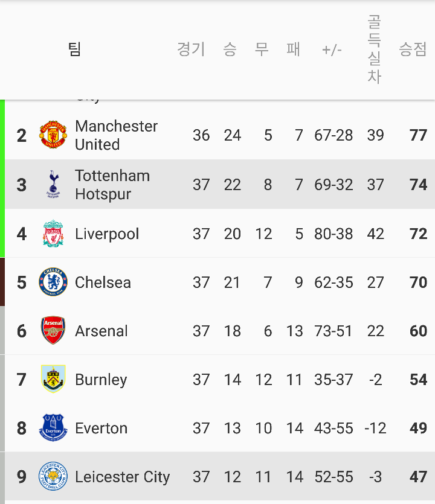Click the +/- goals column header
Screen dimensions: 435x504
[x=332, y=50]
